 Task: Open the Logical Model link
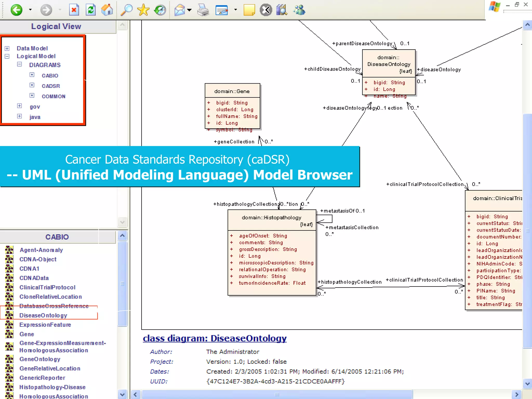click(36, 56)
